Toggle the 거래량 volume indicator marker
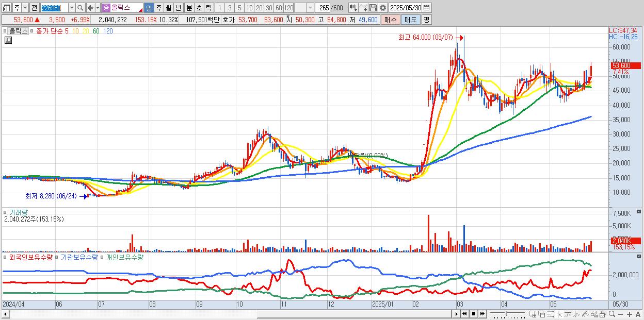The height and width of the screenshot is (320, 644). tap(5, 212)
